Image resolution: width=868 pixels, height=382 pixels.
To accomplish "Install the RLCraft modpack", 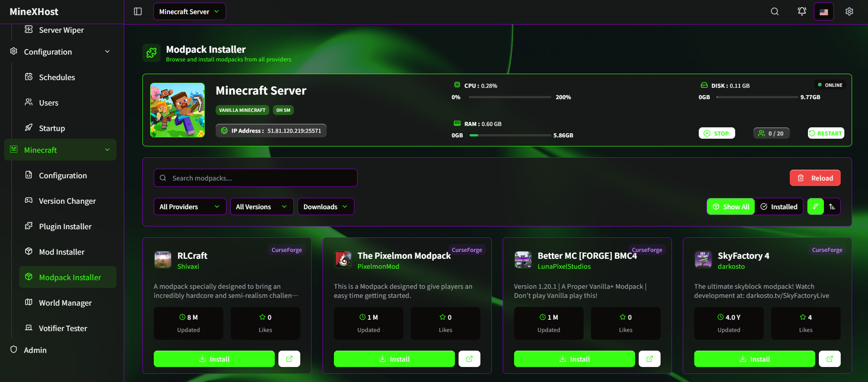I will click(x=214, y=359).
